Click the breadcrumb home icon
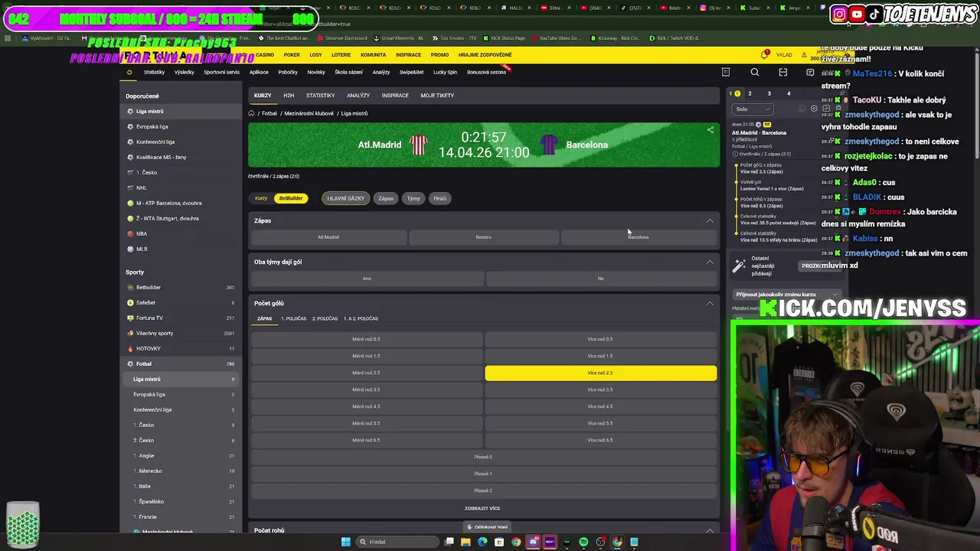 [251, 113]
